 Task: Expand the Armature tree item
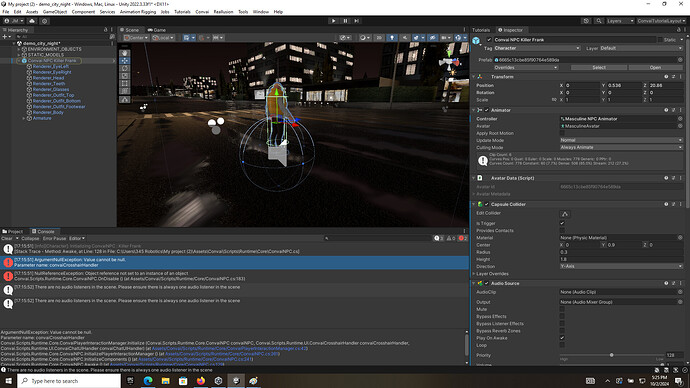coord(24,118)
